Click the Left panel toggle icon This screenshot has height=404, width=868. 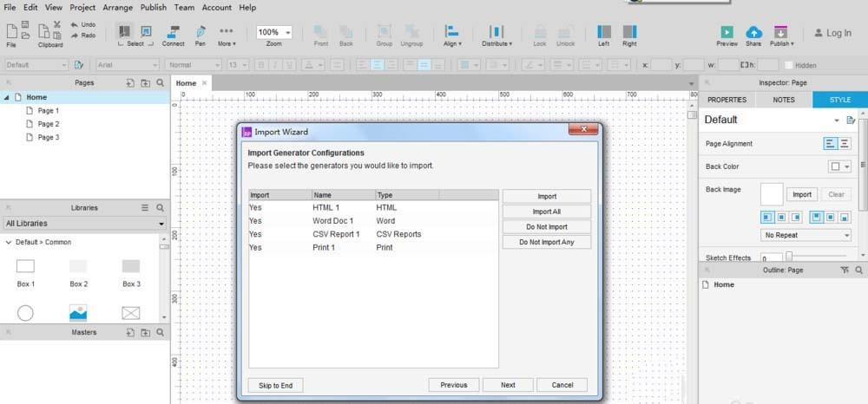click(604, 33)
